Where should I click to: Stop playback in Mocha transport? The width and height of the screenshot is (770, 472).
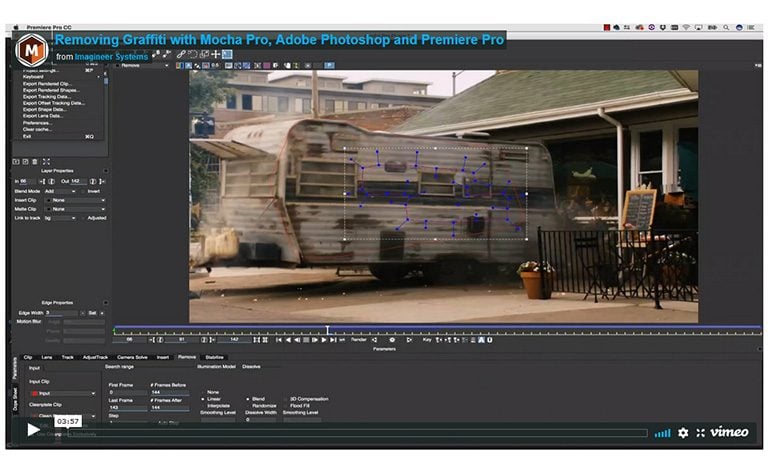click(x=306, y=339)
